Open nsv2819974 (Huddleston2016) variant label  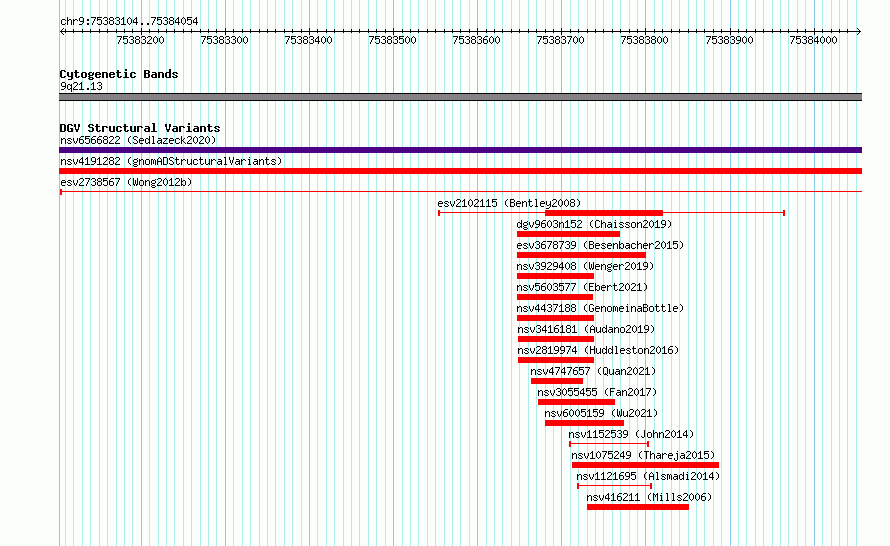click(598, 350)
